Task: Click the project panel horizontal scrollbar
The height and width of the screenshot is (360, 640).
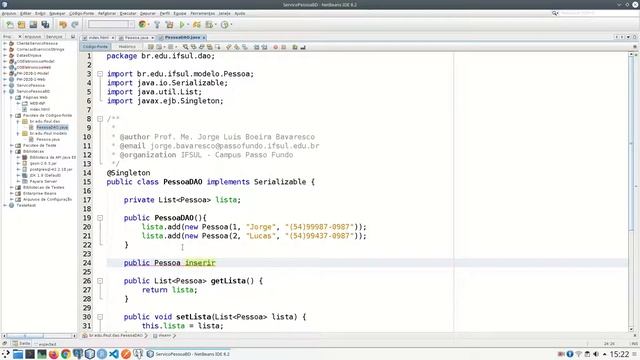Action: coord(38,336)
